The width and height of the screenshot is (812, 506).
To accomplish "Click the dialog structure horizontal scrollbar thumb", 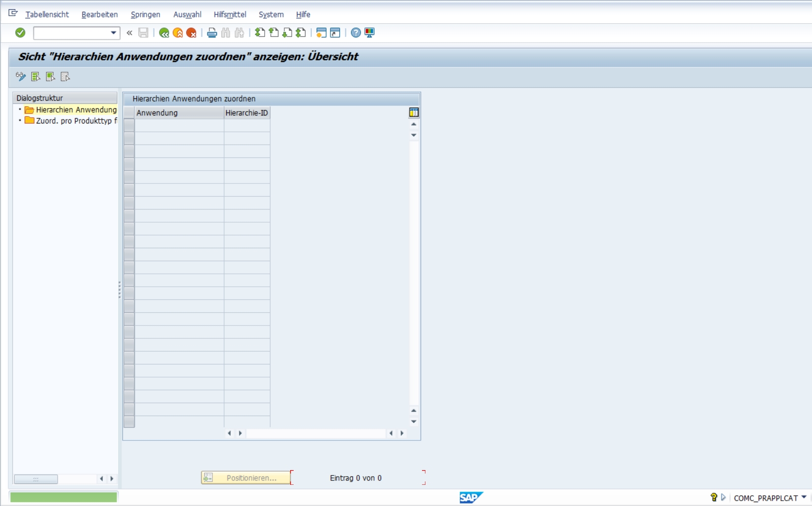I will 36,478.
